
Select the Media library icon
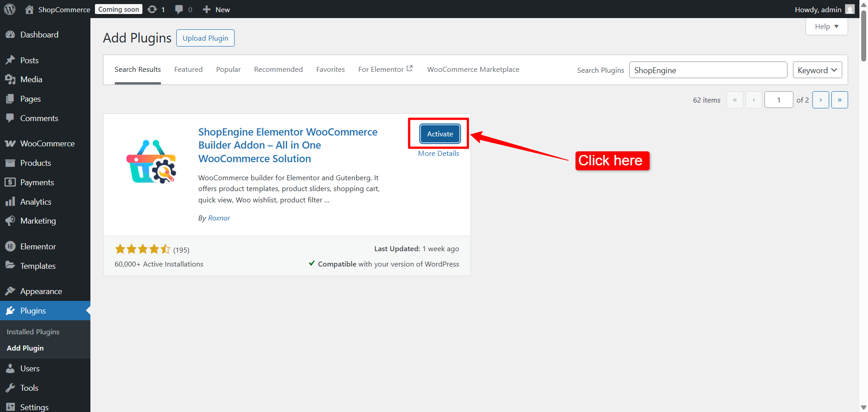click(11, 79)
